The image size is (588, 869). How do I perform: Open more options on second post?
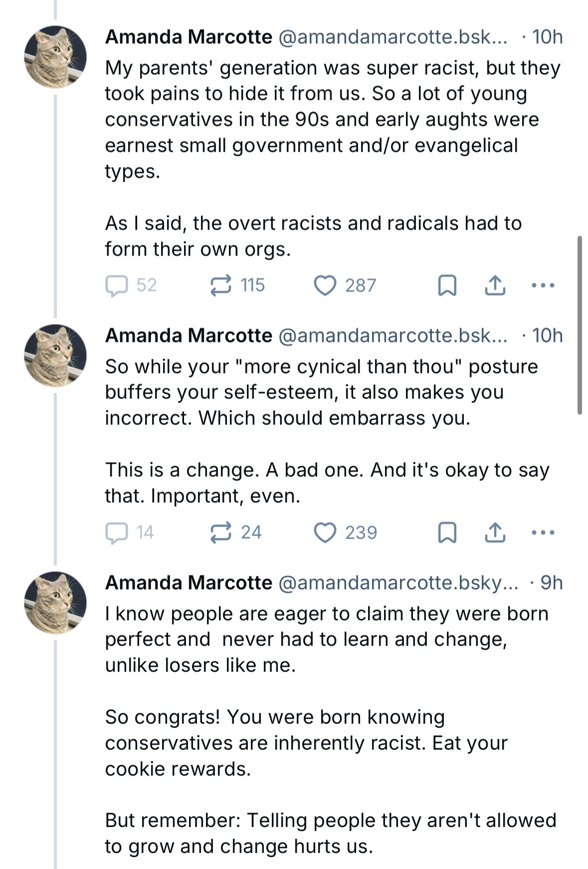point(543,533)
